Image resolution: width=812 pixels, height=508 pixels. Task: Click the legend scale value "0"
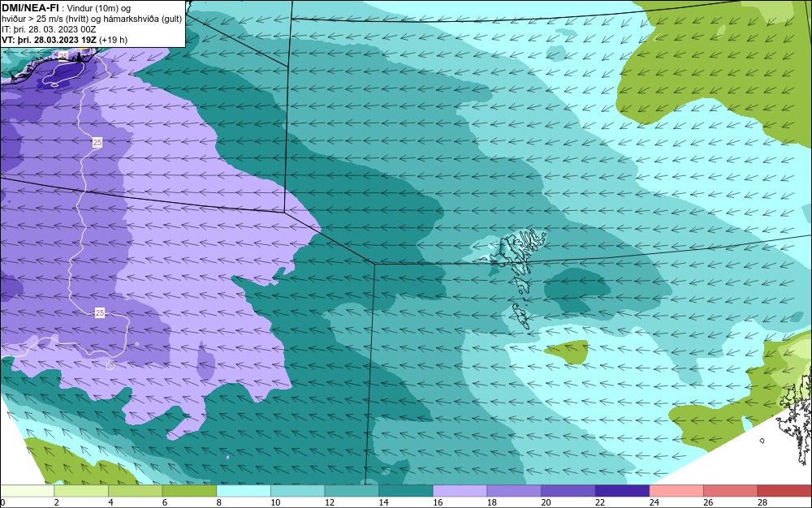pyautogui.click(x=2, y=502)
